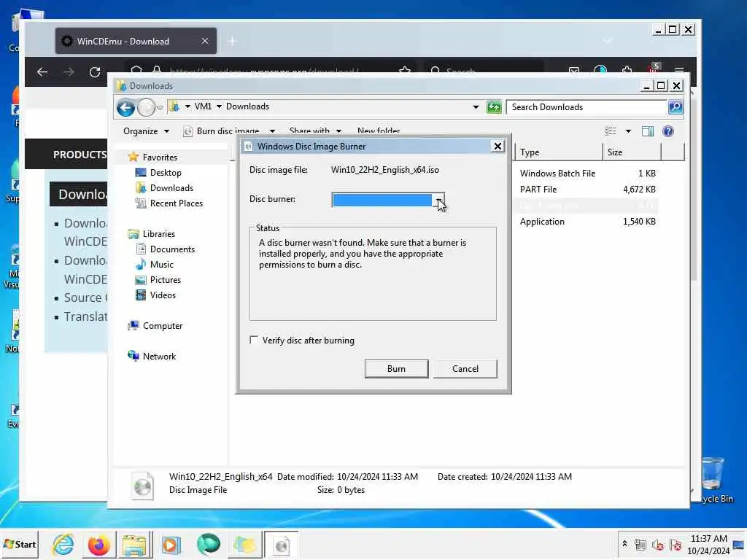This screenshot has width=747, height=560.
Task: Show hidden system tray icons
Action: [x=624, y=543]
